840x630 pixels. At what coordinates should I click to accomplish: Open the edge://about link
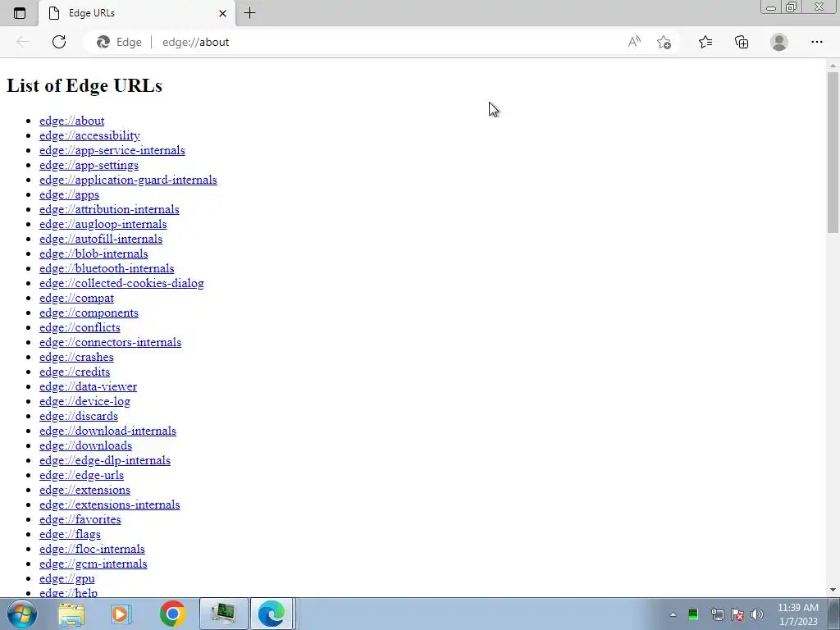point(72,121)
